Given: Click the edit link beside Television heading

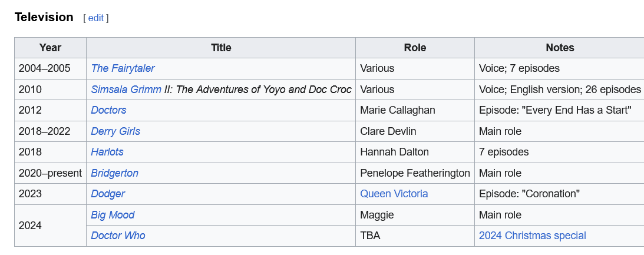Looking at the screenshot, I should pyautogui.click(x=96, y=18).
